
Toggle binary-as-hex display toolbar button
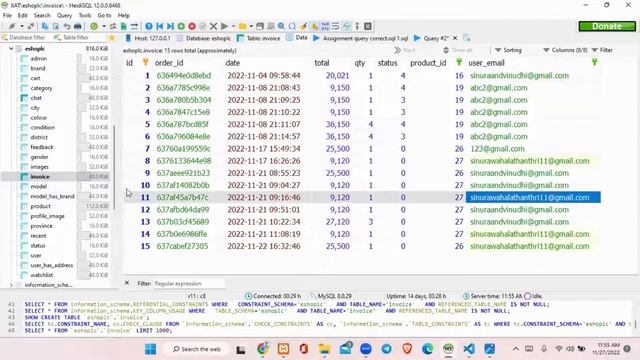pyautogui.click(x=325, y=26)
